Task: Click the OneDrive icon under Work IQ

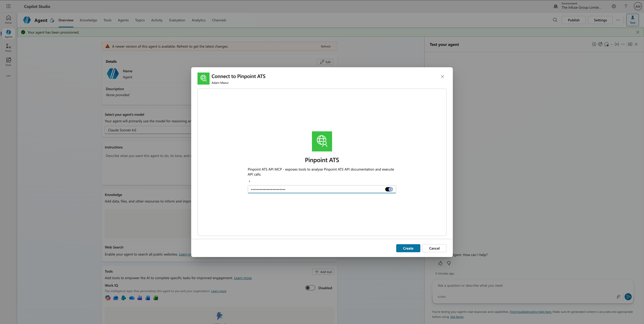Action: (x=132, y=298)
